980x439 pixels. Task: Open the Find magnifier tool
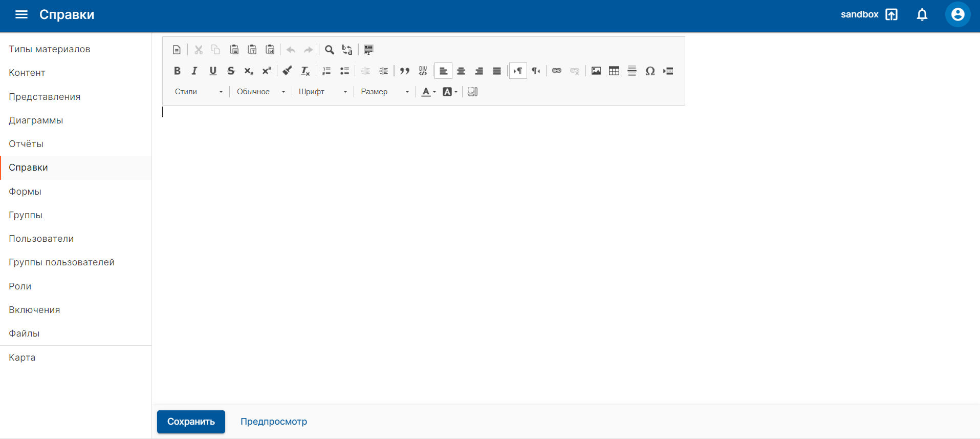[330, 50]
